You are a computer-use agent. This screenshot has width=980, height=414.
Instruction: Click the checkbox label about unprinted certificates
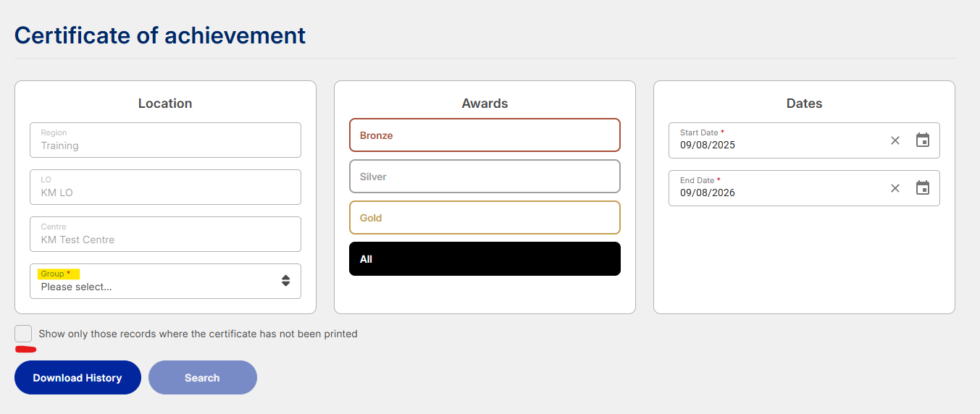pyautogui.click(x=198, y=334)
